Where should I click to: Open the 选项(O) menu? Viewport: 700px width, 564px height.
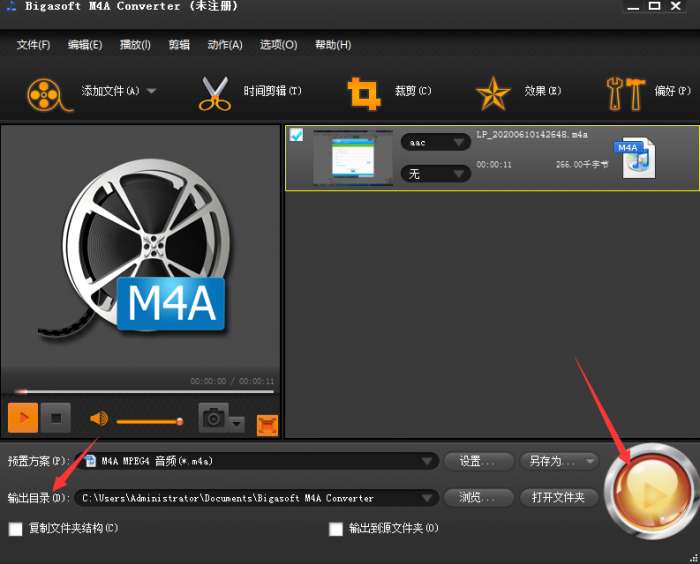(x=279, y=45)
